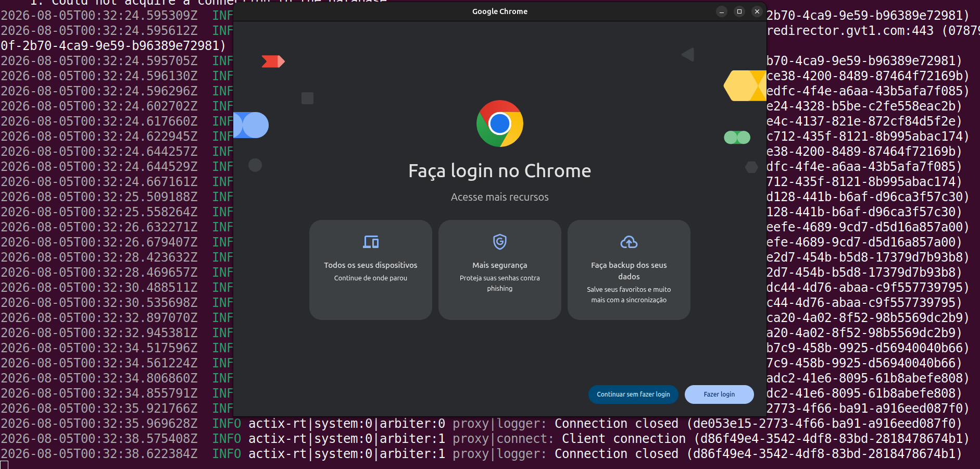Click the cloud upload backup icon
The height and width of the screenshot is (469, 980).
(629, 242)
